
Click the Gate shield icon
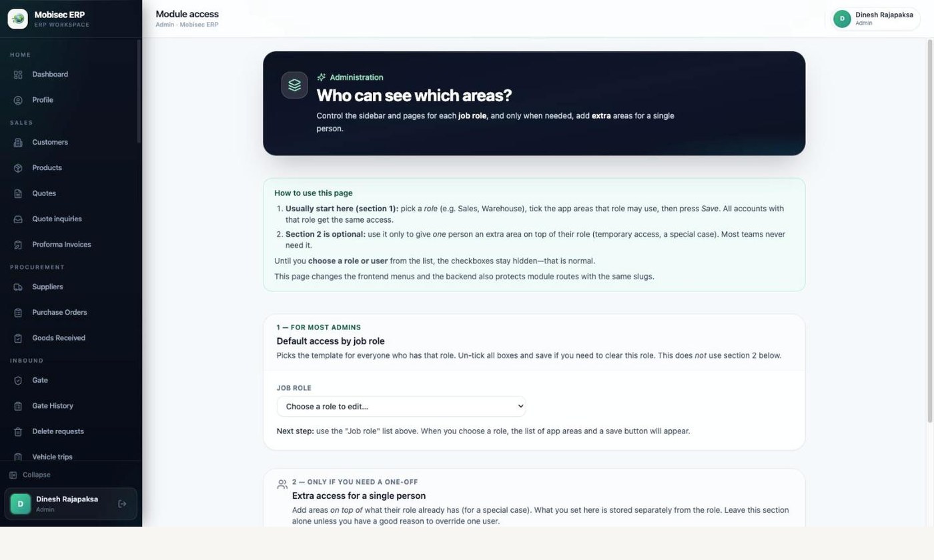18,381
